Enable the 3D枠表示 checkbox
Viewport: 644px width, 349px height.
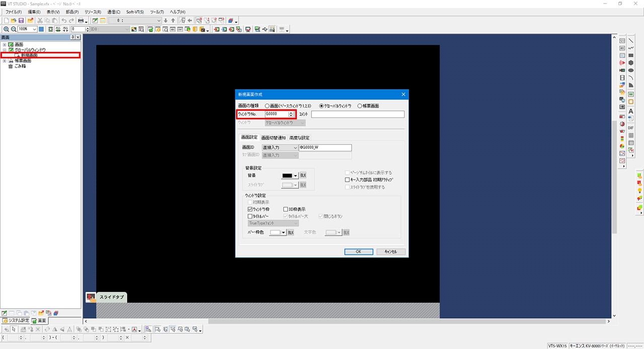click(286, 209)
